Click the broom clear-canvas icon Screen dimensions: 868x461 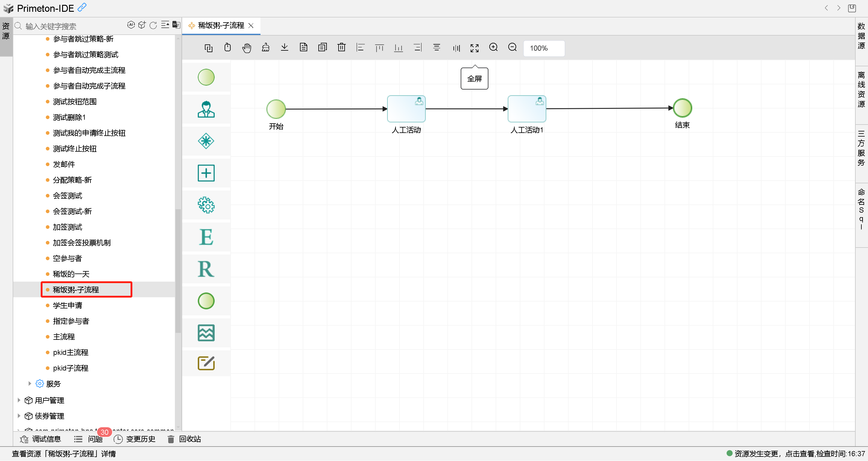pyautogui.click(x=266, y=48)
